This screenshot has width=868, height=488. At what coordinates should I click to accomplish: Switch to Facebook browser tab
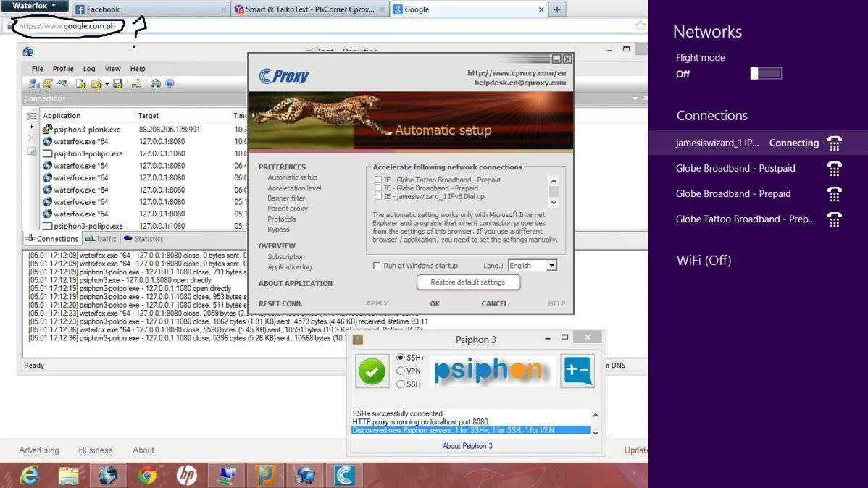(x=151, y=9)
